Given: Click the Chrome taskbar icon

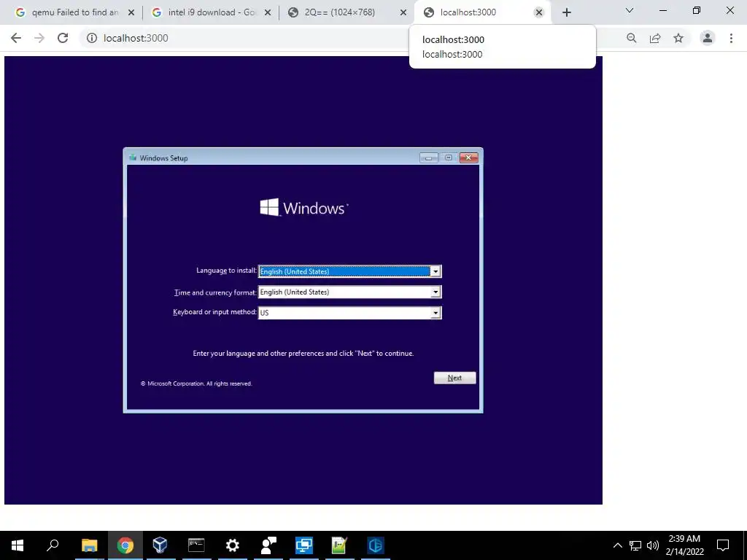Looking at the screenshot, I should click(x=125, y=545).
